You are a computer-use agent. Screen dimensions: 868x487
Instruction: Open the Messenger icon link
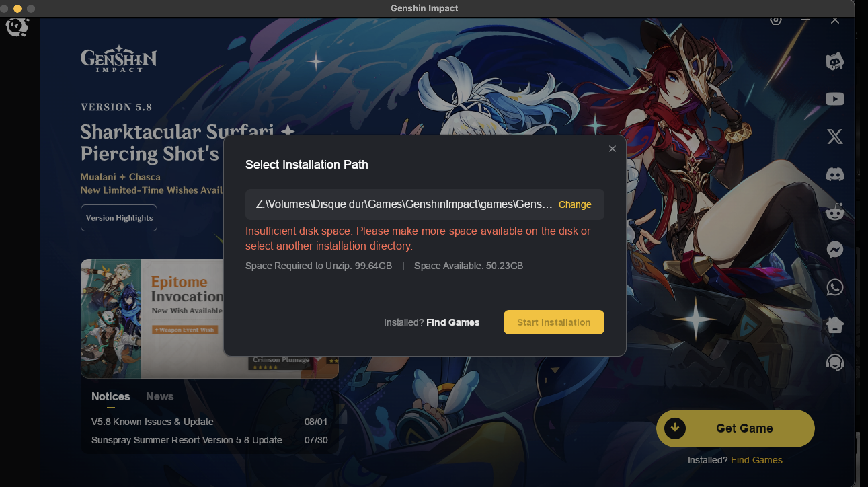pyautogui.click(x=835, y=250)
